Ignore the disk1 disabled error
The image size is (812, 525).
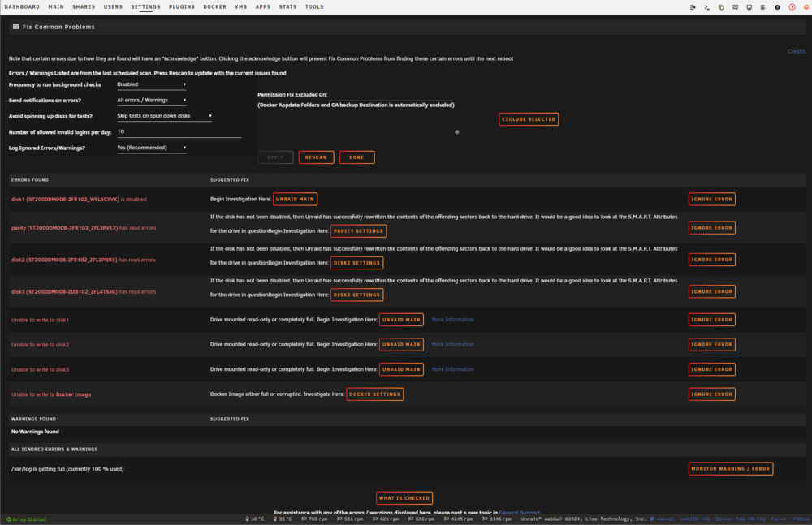tap(711, 200)
